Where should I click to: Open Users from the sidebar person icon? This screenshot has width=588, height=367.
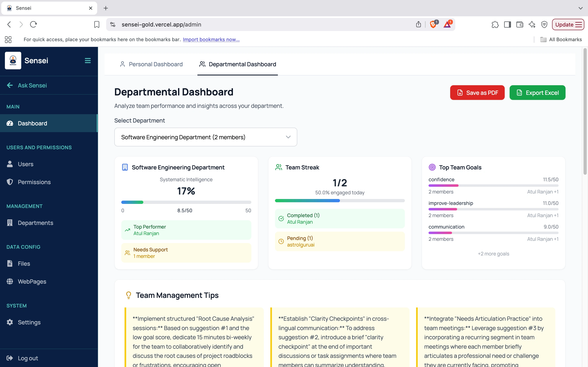click(x=10, y=164)
